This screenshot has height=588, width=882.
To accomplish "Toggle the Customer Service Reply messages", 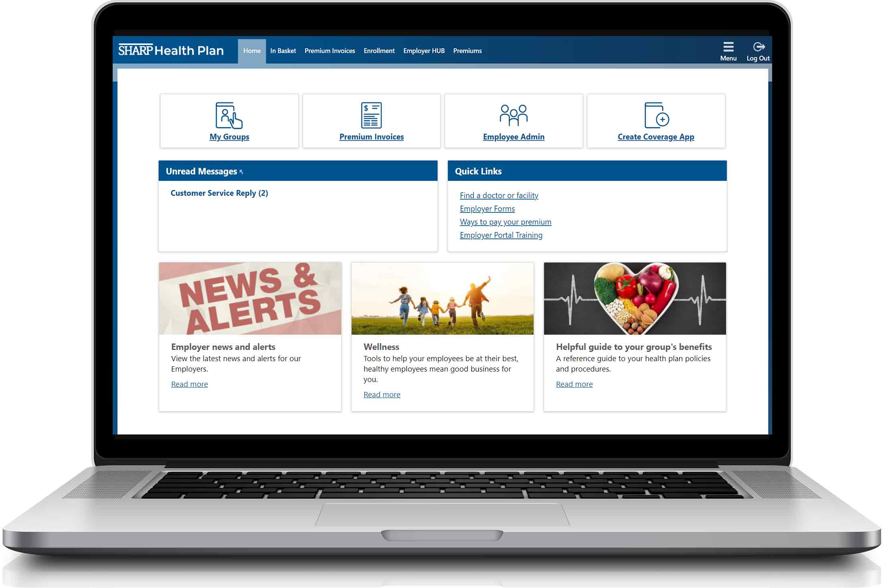I will (218, 192).
